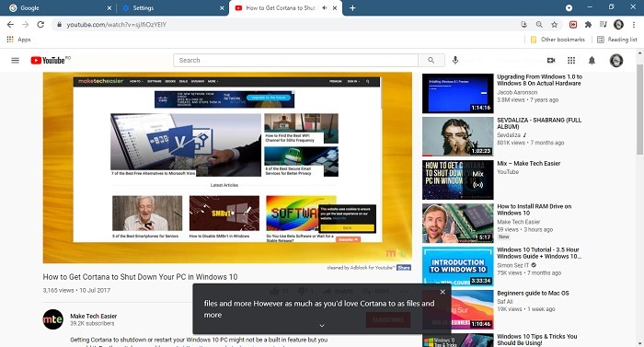The height and width of the screenshot is (347, 644).
Task: Click the video player area
Action: (x=227, y=168)
